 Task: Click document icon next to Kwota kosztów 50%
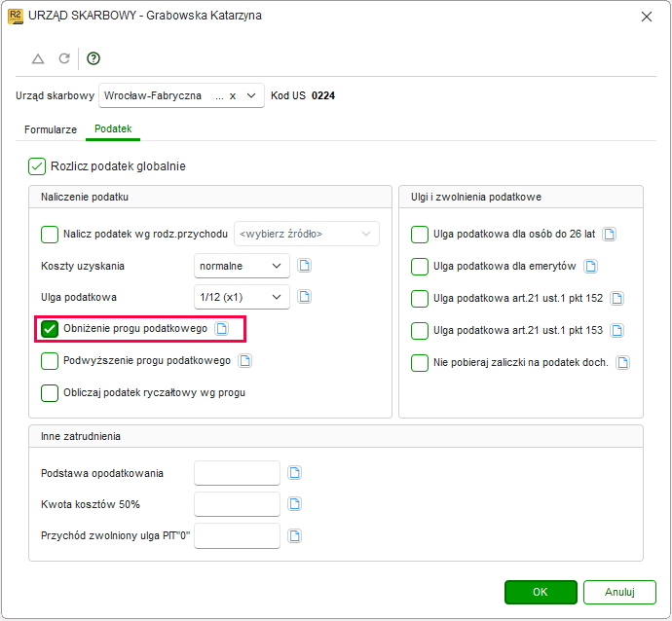(x=294, y=503)
